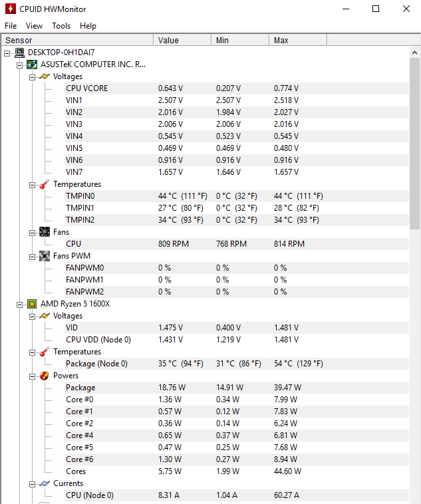Collapse the DESKTOP-0H1DAI7 root node

pyautogui.click(x=7, y=53)
